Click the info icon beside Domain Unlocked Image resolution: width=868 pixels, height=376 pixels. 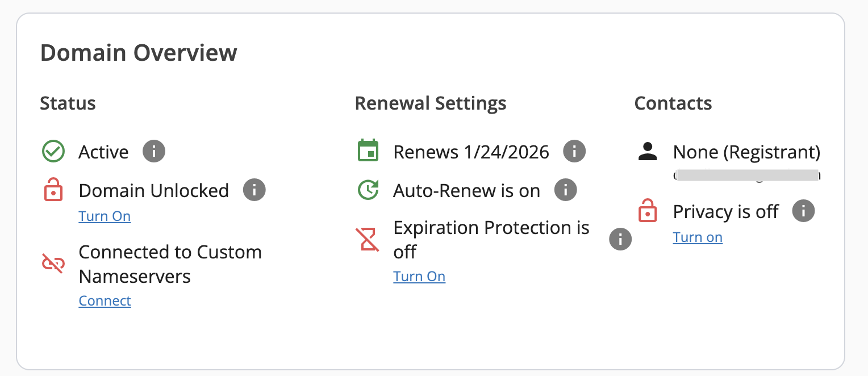[254, 190]
